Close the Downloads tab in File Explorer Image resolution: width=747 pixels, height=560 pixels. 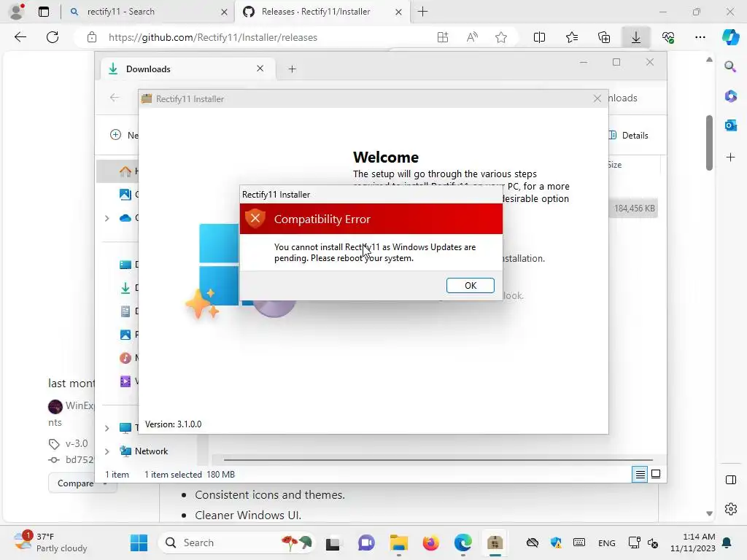coord(260,69)
